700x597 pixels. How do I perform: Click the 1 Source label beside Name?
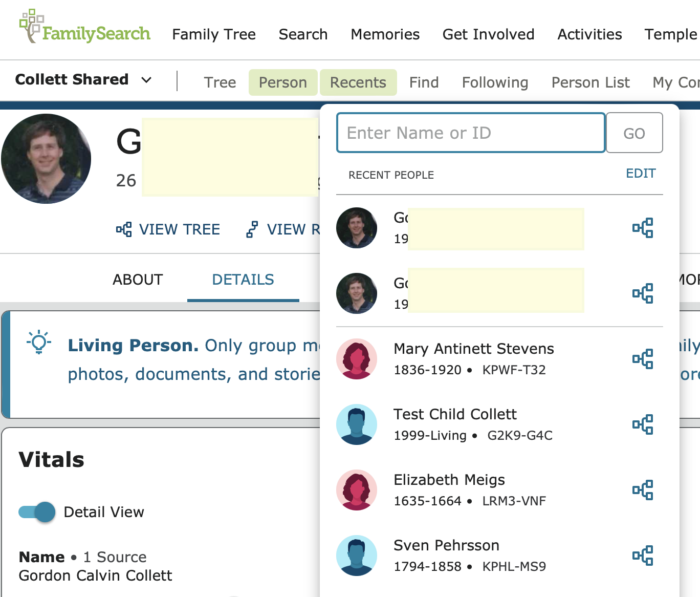[115, 557]
